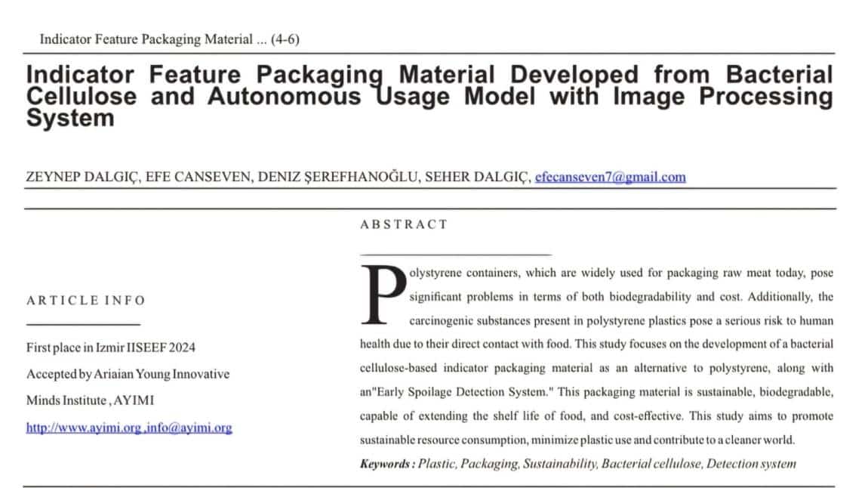Click the keyword 'Sustainability'
The height and width of the screenshot is (488, 868).
[559, 464]
